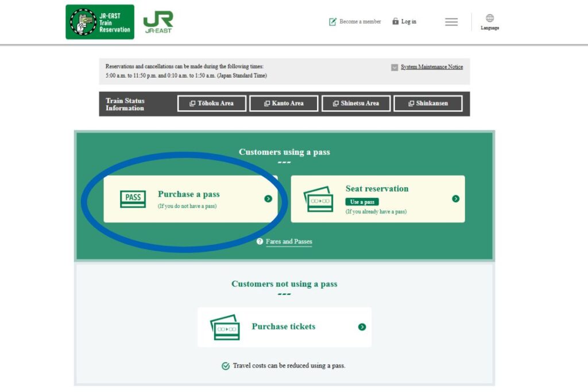Click the PASS card icon on Purchase a pass

(x=132, y=198)
